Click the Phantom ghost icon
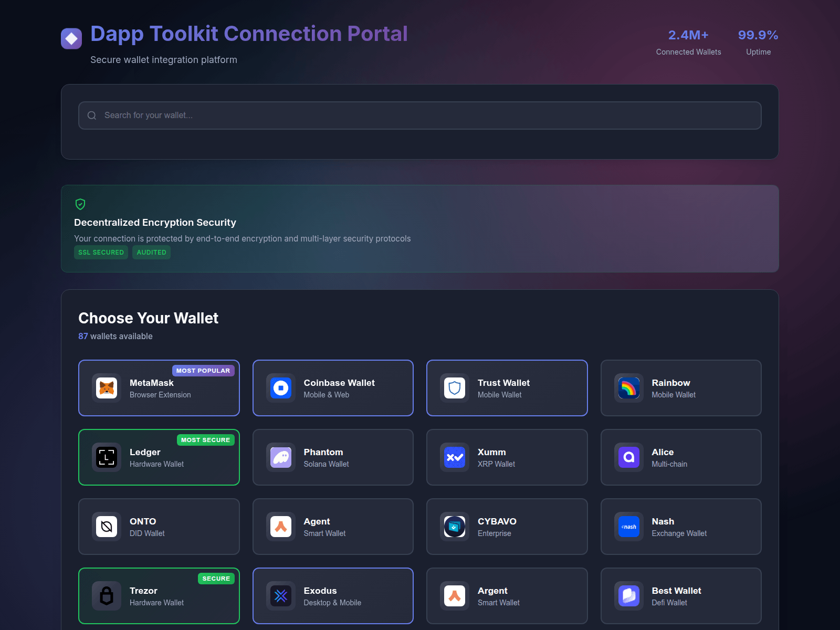The image size is (840, 630). click(281, 457)
